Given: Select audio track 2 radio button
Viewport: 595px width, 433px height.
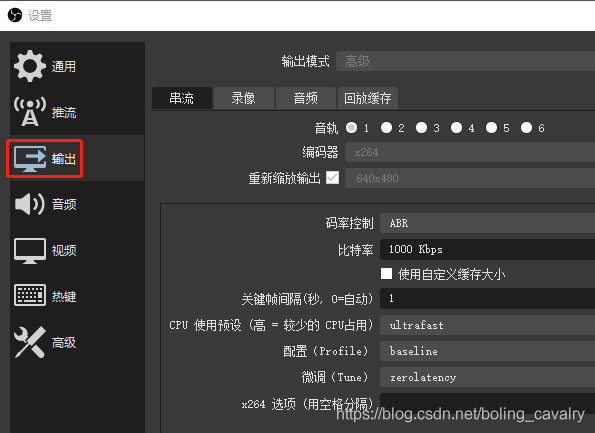Looking at the screenshot, I should point(386,128).
